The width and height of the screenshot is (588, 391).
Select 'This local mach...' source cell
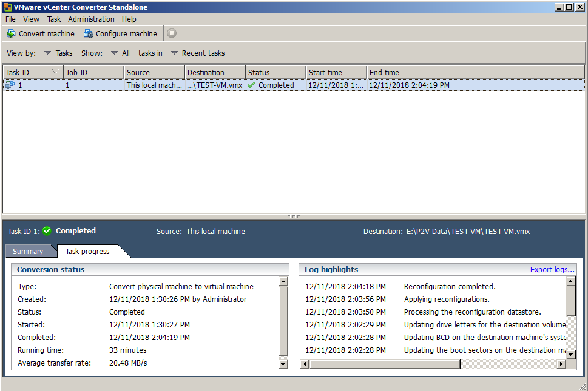point(154,85)
